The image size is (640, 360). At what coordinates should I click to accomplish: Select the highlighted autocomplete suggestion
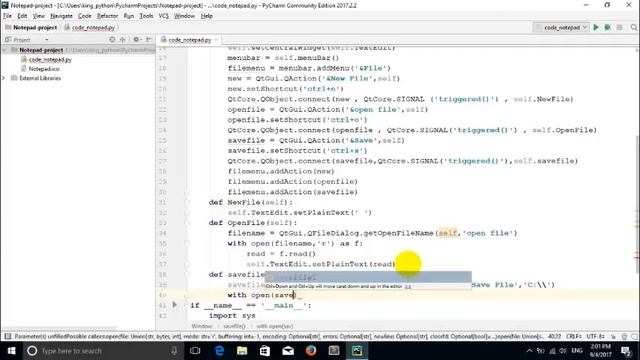click(x=368, y=278)
